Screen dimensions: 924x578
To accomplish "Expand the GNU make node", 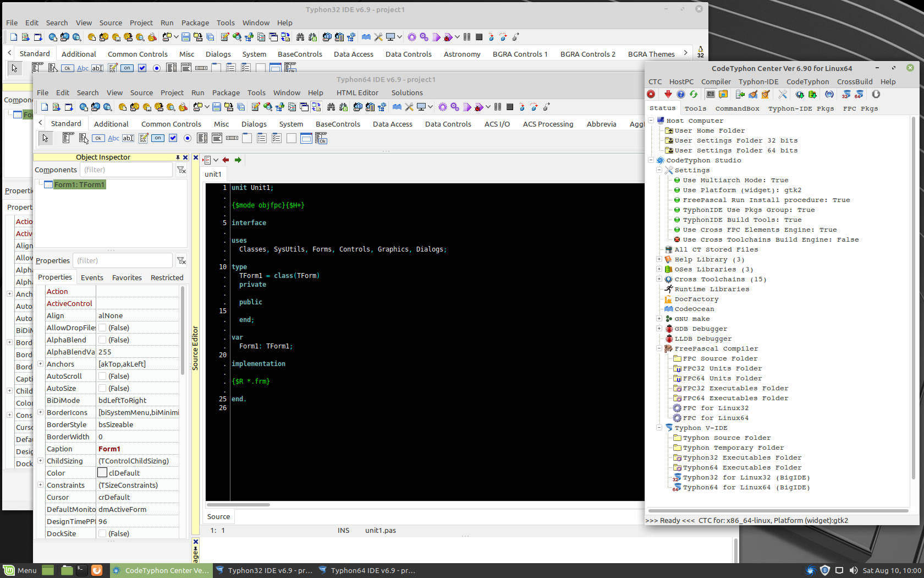I will pyautogui.click(x=659, y=319).
